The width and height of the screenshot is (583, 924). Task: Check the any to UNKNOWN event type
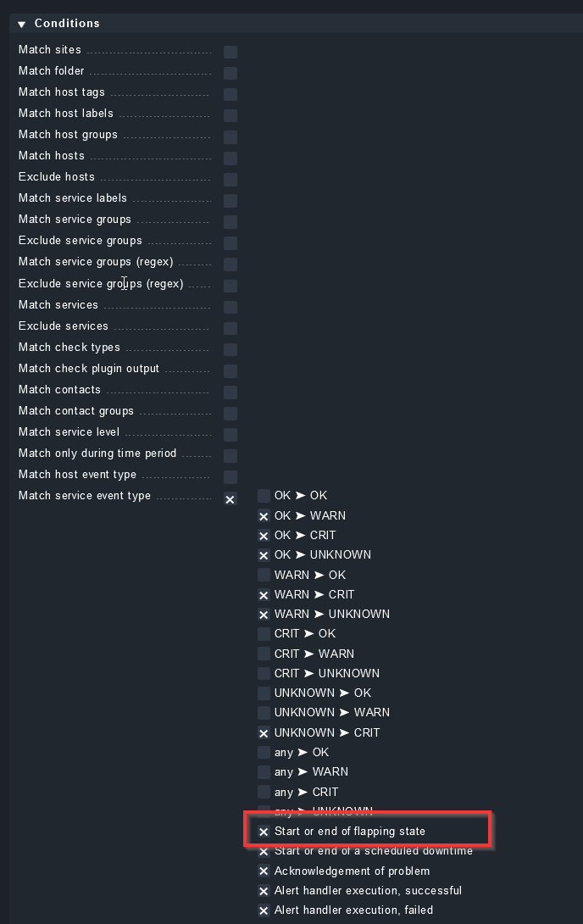[264, 811]
